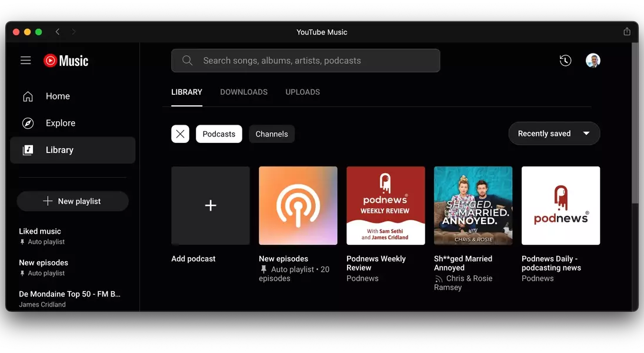The image size is (644, 353).
Task: Click the share icon in title bar
Action: coord(627,32)
